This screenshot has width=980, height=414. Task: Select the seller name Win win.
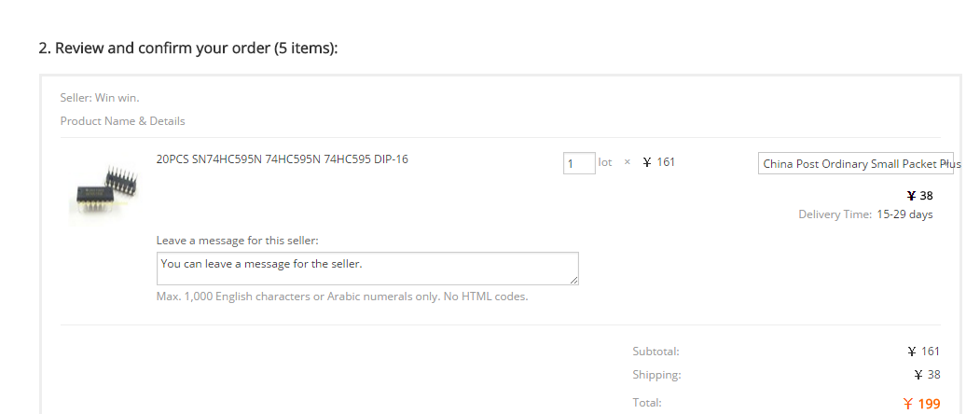point(117,97)
